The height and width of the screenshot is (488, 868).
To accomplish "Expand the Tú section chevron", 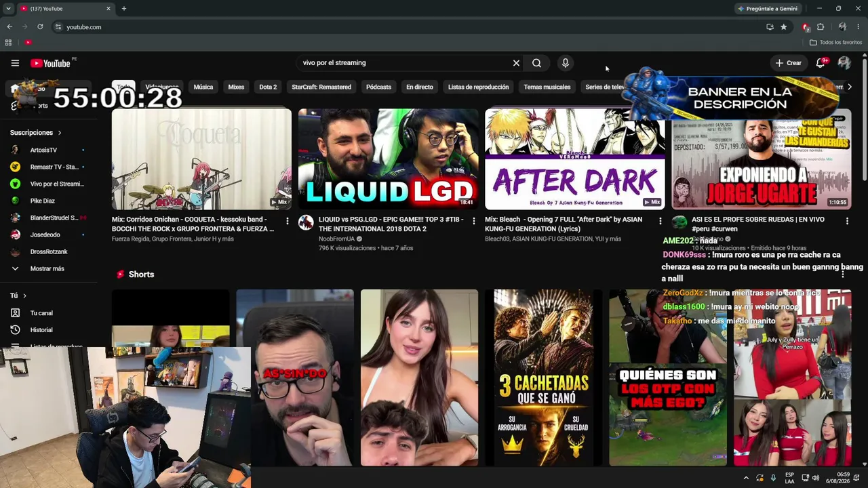I will click(x=24, y=296).
